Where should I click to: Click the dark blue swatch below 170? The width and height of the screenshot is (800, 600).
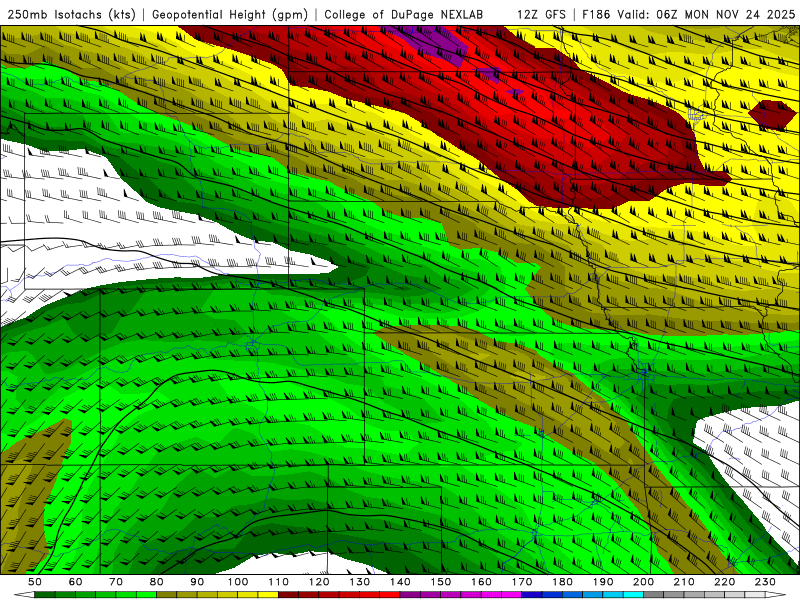[x=532, y=595]
